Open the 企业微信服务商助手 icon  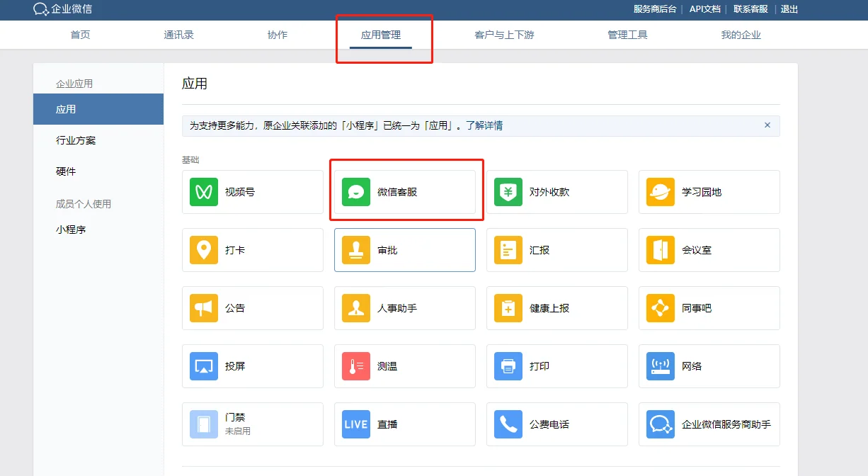661,424
